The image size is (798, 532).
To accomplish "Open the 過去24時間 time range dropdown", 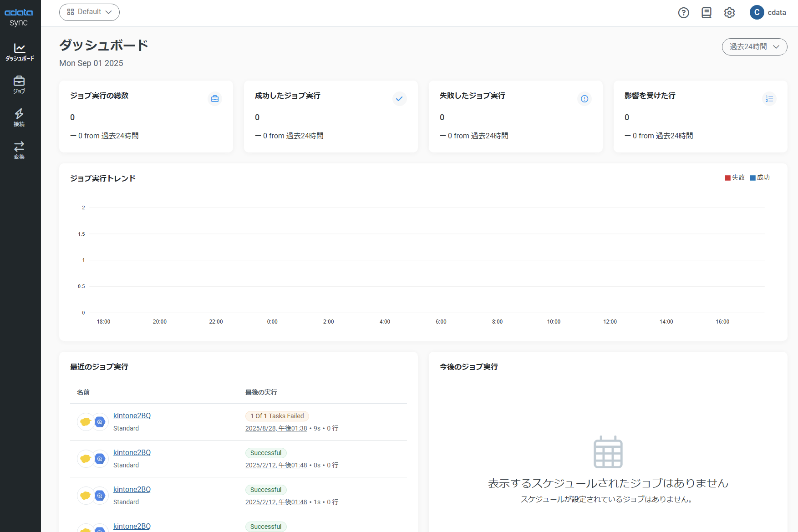I will coord(754,47).
